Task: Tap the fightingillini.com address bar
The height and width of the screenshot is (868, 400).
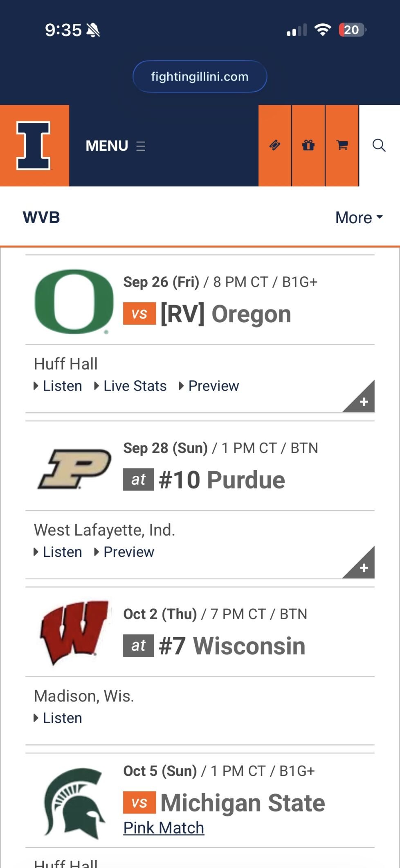Action: click(x=200, y=77)
